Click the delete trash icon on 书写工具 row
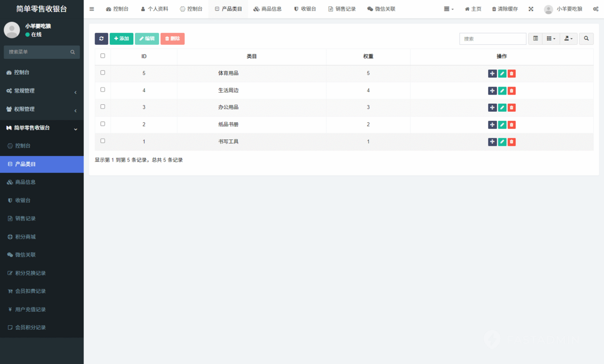The width and height of the screenshot is (604, 364). pos(511,141)
